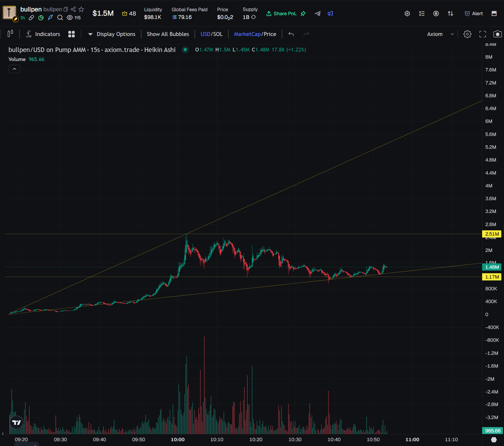The image size is (504, 446).
Task: Click the Volume 965.66 indicator label
Action: tap(26, 59)
